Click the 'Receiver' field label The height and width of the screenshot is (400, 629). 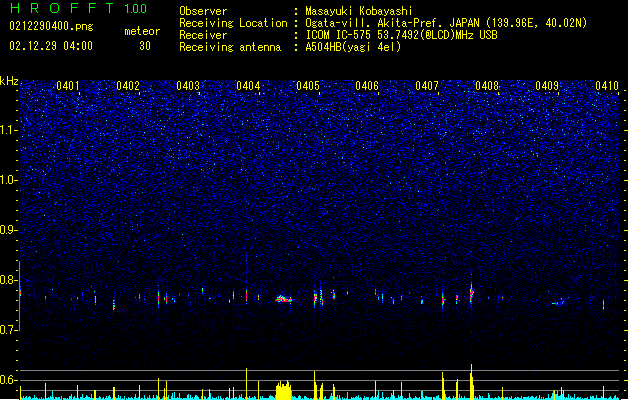point(203,35)
